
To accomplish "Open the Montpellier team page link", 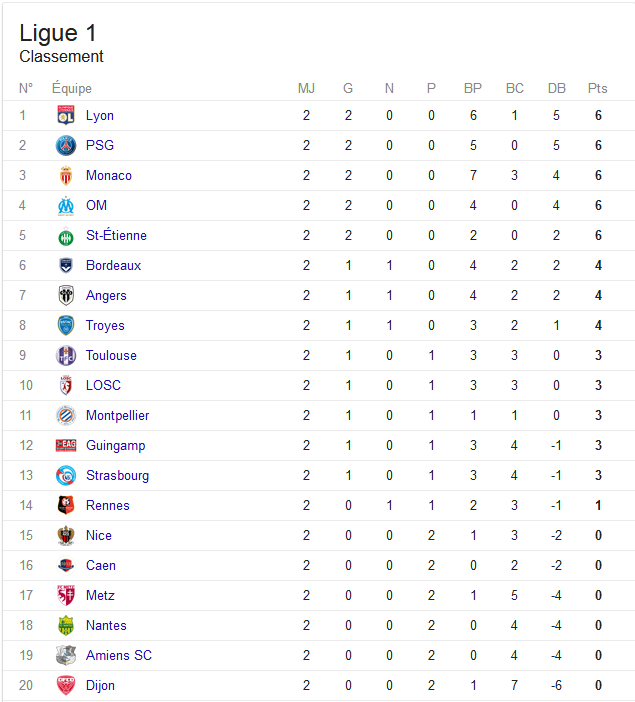I will 117,415.
